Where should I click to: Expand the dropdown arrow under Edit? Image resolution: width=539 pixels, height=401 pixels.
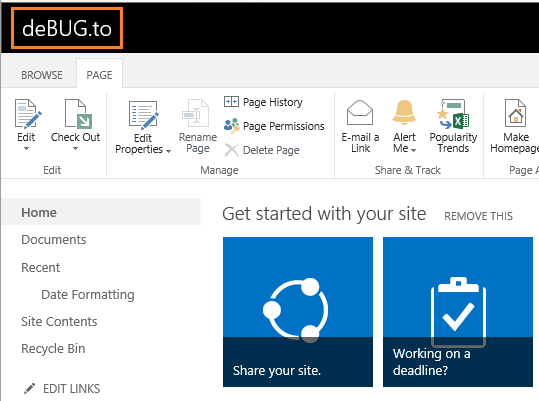(x=26, y=149)
